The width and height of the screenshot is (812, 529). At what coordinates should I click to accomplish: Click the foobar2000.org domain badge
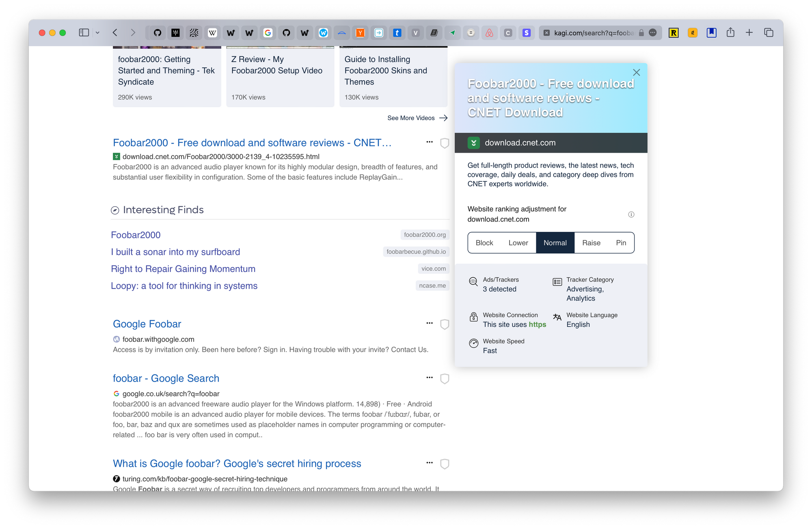point(425,235)
